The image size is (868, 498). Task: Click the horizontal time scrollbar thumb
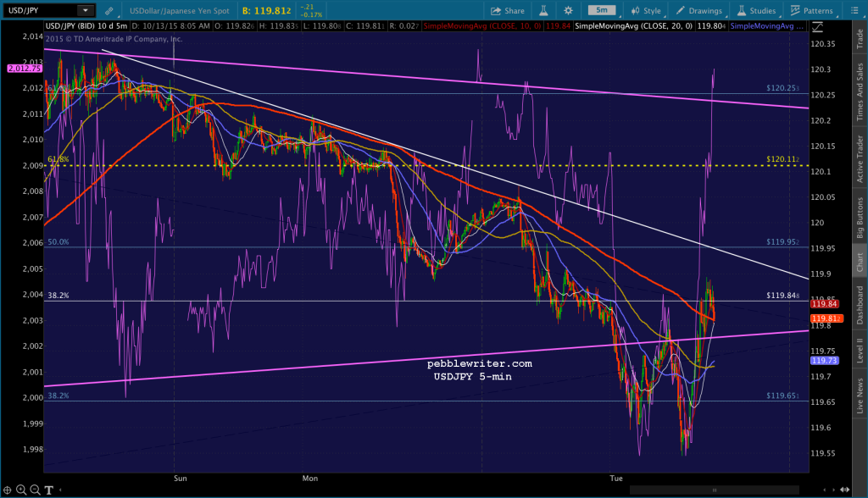pos(714,490)
